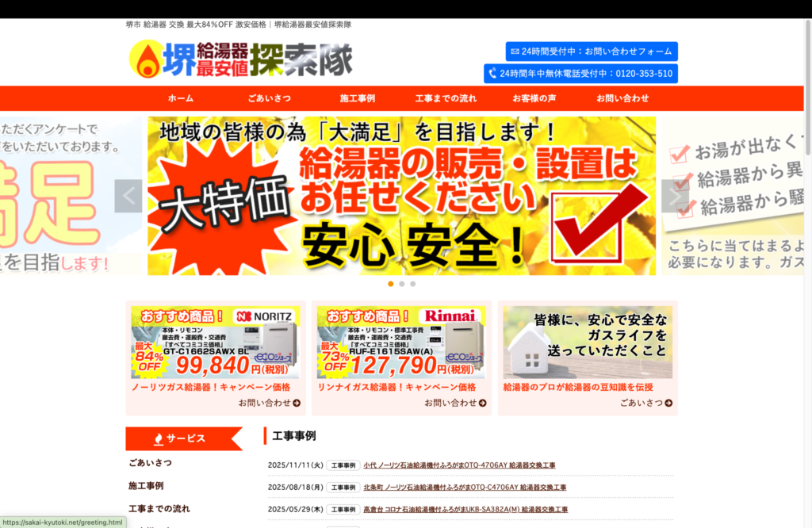
Task: Go to ホーム in navigation bar
Action: pyautogui.click(x=181, y=98)
